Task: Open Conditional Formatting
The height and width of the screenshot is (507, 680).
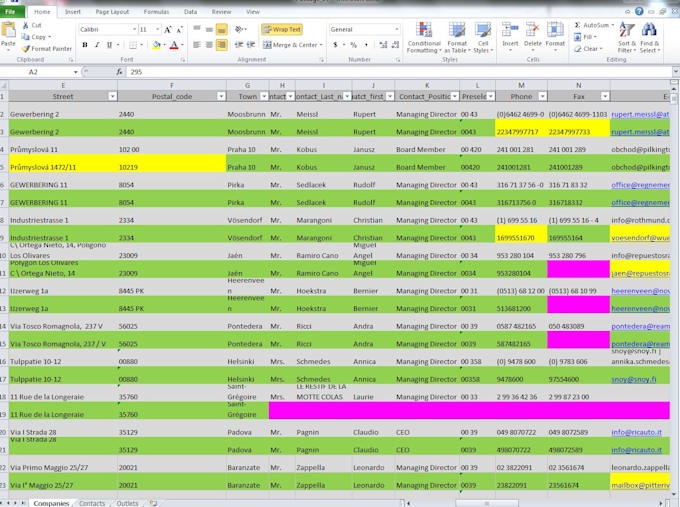Action: [x=424, y=38]
